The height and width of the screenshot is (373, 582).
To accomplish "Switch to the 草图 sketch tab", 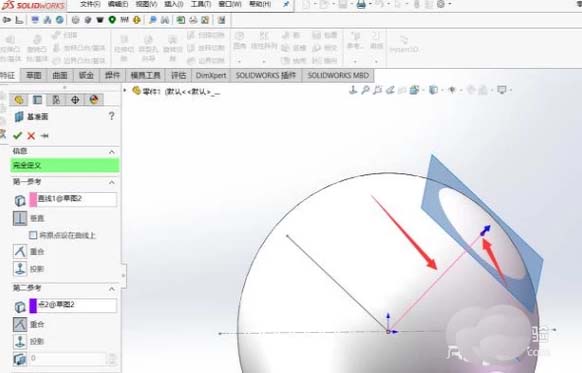I will [34, 75].
